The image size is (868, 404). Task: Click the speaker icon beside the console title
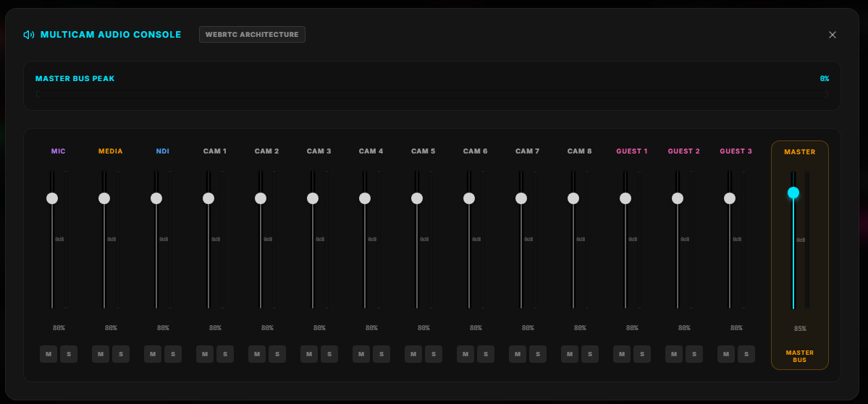tap(29, 34)
